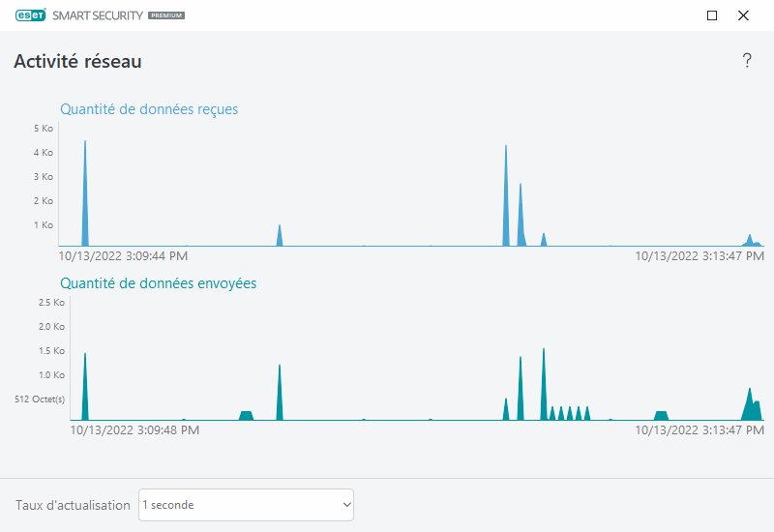Click the PREMIUM badge in the title bar

[x=166, y=15]
